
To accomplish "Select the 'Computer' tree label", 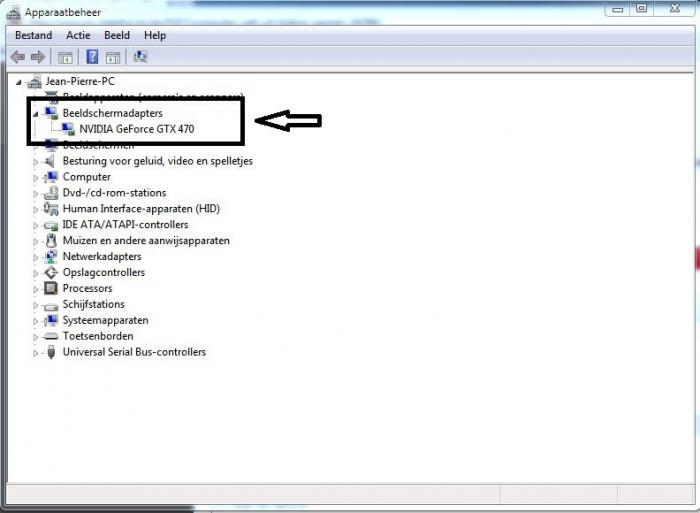I will pos(87,177).
